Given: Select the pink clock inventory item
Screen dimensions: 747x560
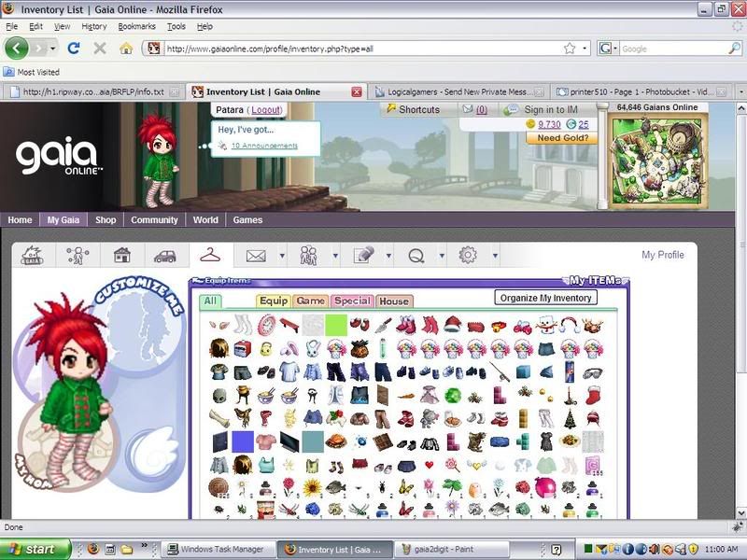Looking at the screenshot, I should pos(266,325).
